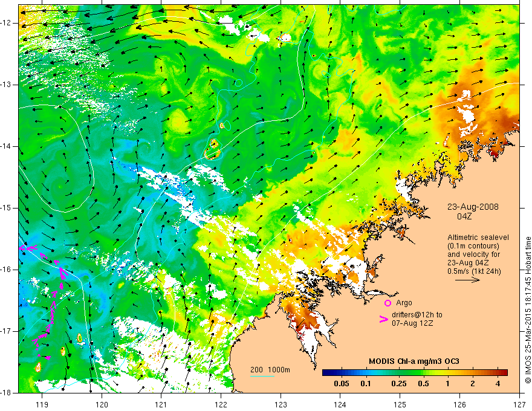Click the 'drifters@12h to' legend label

coord(417,315)
